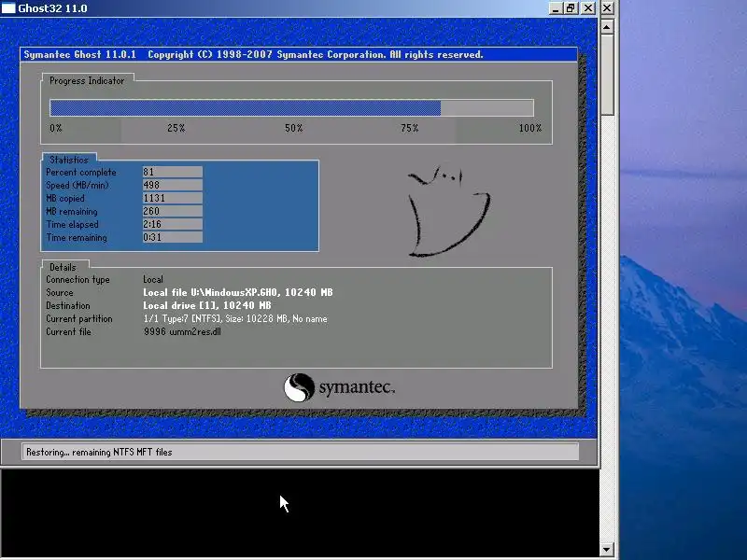Select the Time elapsed value 2:16
The height and width of the screenshot is (560, 747).
tap(173, 224)
